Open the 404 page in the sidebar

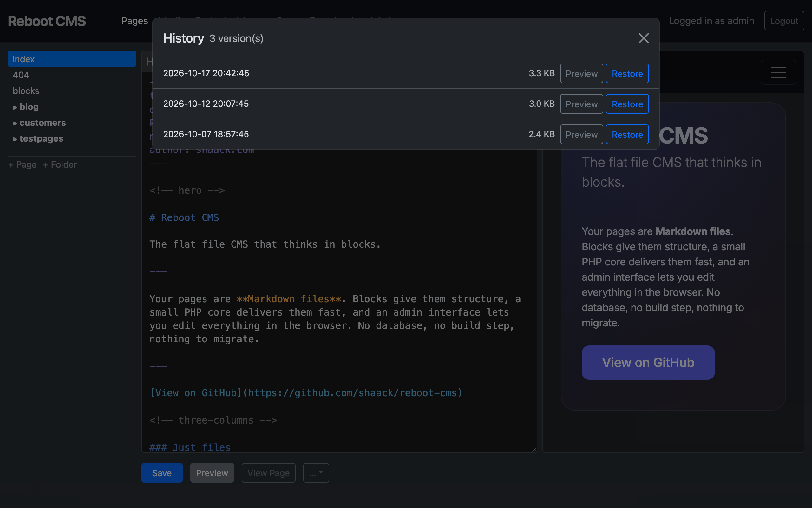(21, 75)
